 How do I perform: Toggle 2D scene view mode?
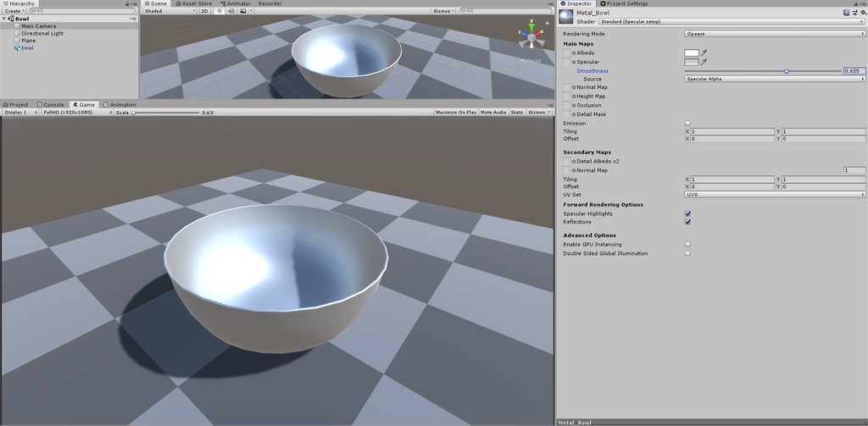[x=205, y=10]
